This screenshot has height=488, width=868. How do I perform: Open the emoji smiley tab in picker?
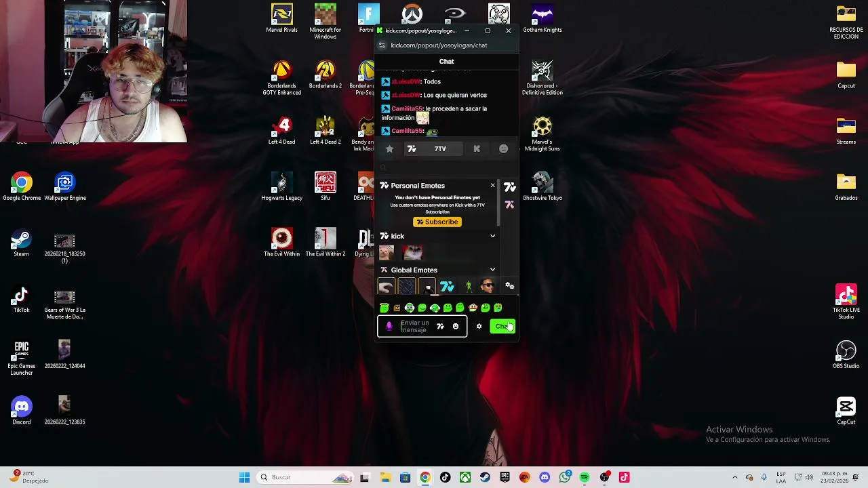pyautogui.click(x=503, y=149)
